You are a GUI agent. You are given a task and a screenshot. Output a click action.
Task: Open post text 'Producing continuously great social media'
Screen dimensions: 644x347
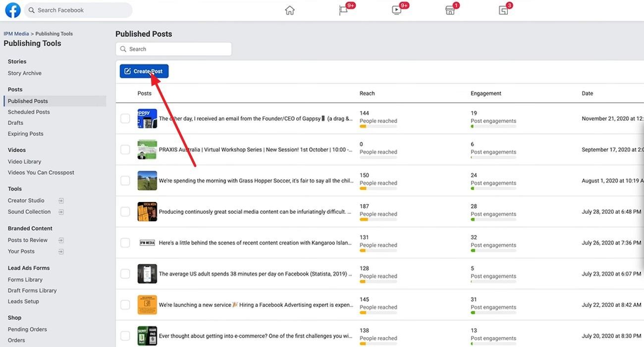coord(255,212)
